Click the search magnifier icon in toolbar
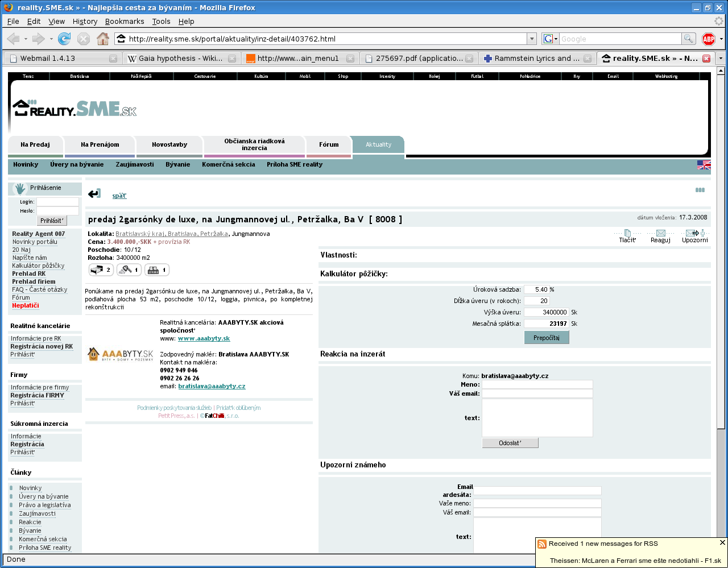The width and height of the screenshot is (728, 568). coord(688,39)
